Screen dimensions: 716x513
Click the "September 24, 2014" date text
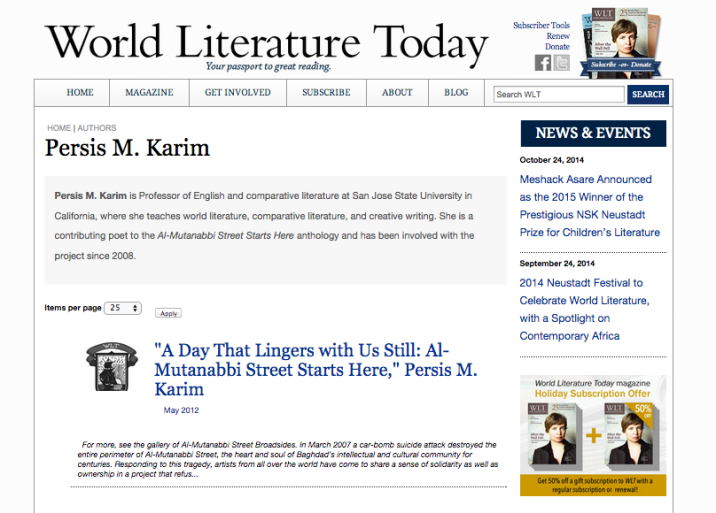click(557, 264)
